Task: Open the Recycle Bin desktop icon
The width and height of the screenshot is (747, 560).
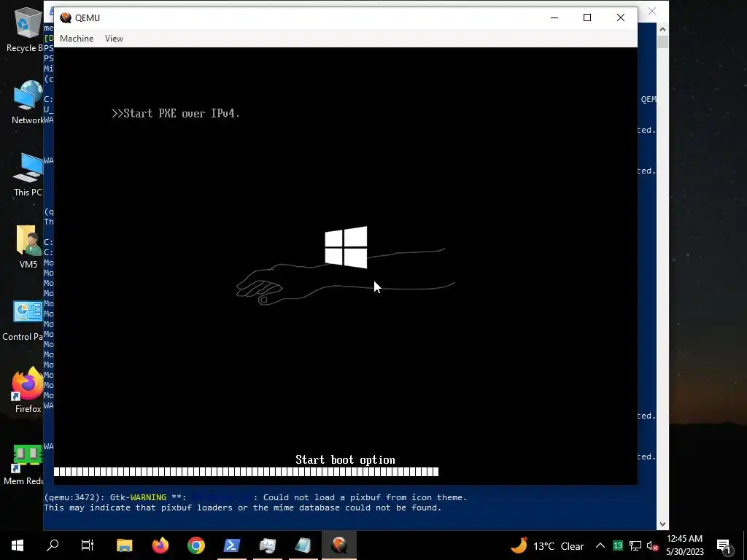Action: coord(28,29)
